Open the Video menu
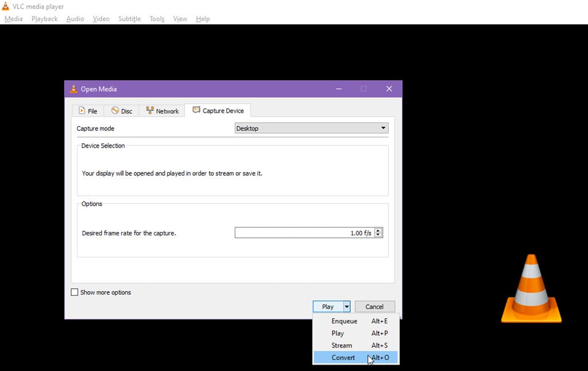 click(x=101, y=19)
